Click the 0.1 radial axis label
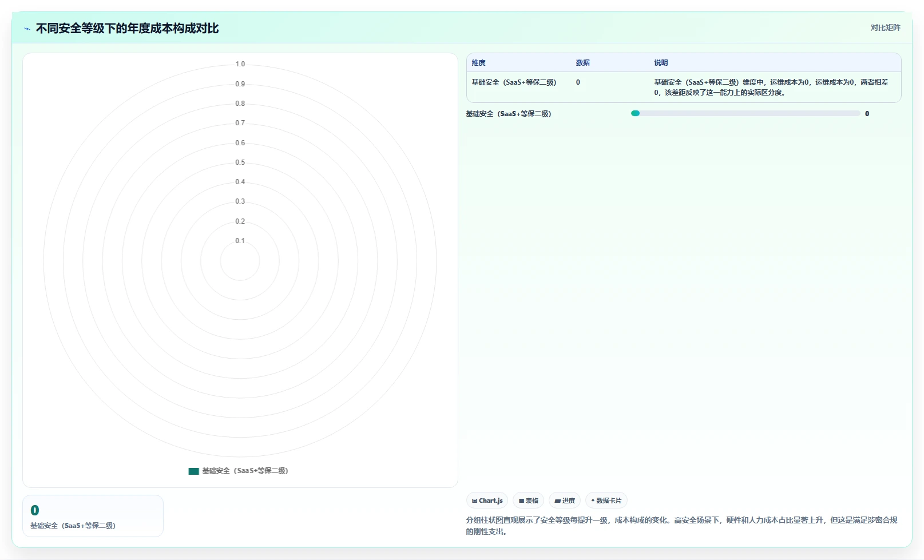 [240, 241]
